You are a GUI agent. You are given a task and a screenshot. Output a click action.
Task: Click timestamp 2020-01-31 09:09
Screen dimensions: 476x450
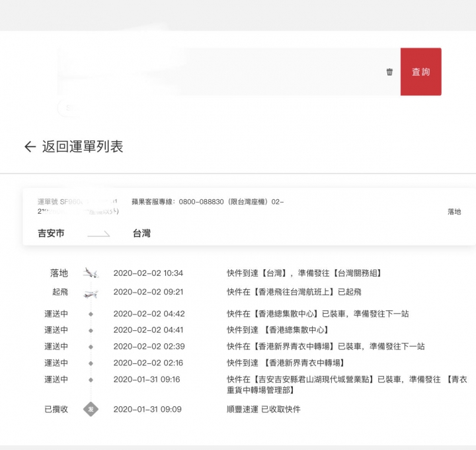coord(147,409)
